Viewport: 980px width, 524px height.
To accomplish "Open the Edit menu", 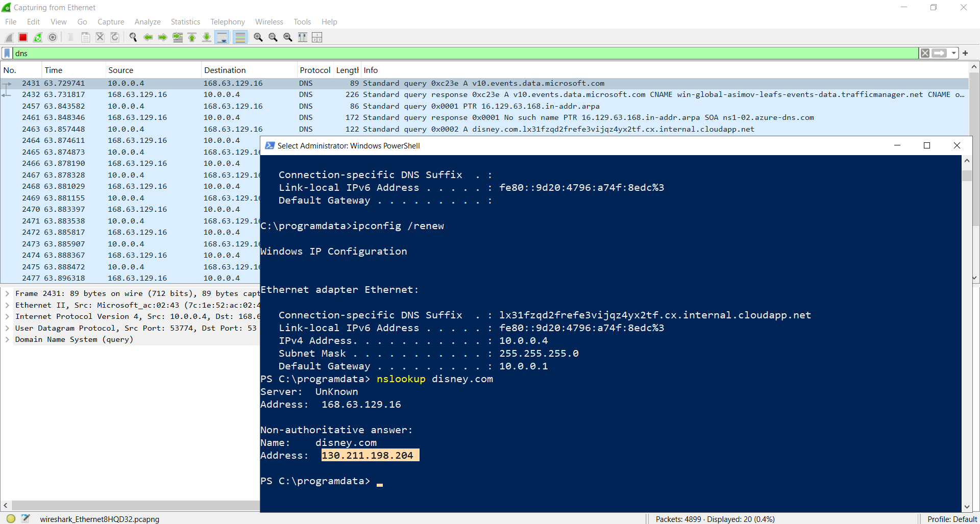I will pyautogui.click(x=33, y=22).
